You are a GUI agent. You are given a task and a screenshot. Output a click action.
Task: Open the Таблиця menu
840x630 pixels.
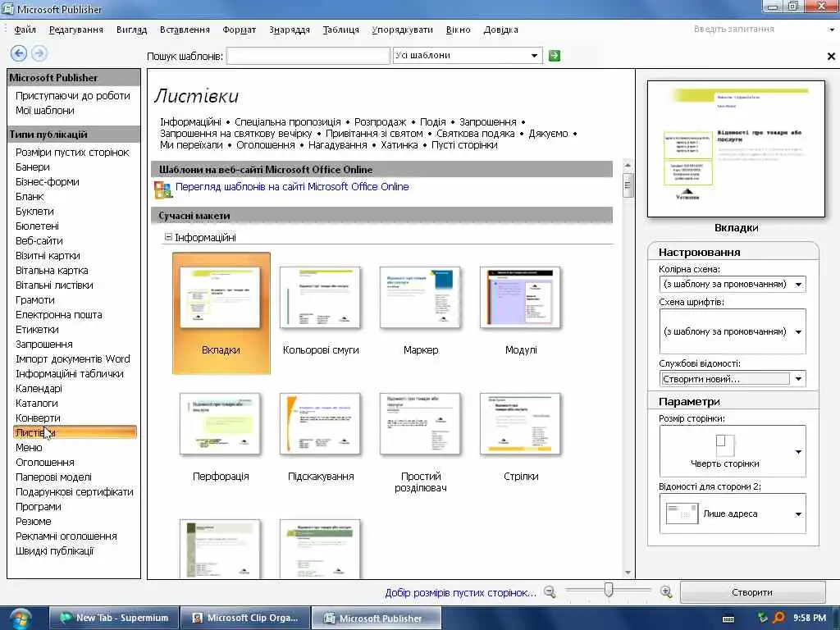pos(340,30)
